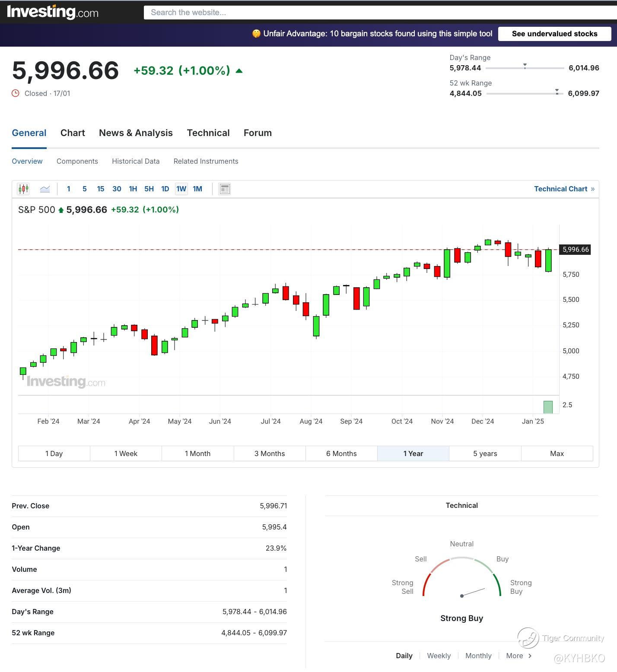617x672 pixels.
Task: Set chart range to Max
Action: 557,453
